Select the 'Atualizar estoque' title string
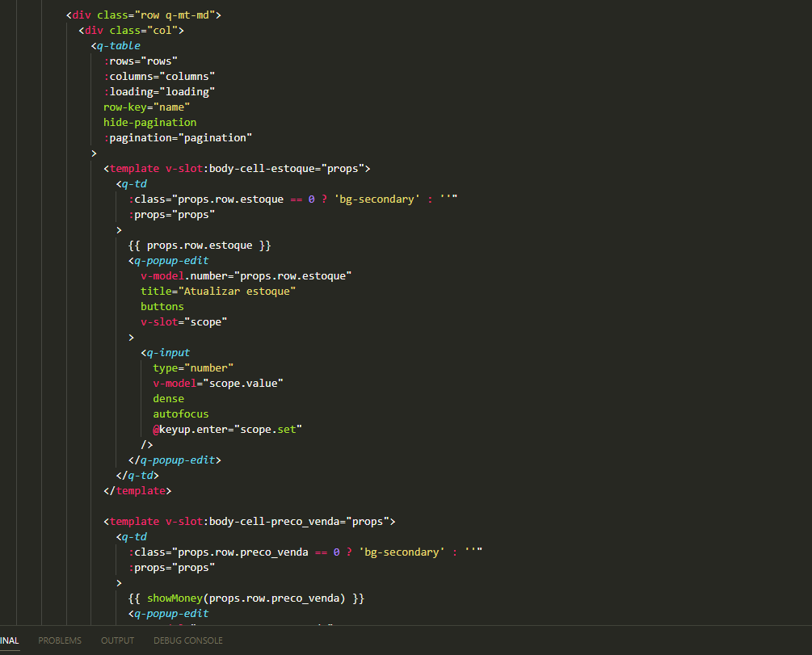 click(235, 291)
